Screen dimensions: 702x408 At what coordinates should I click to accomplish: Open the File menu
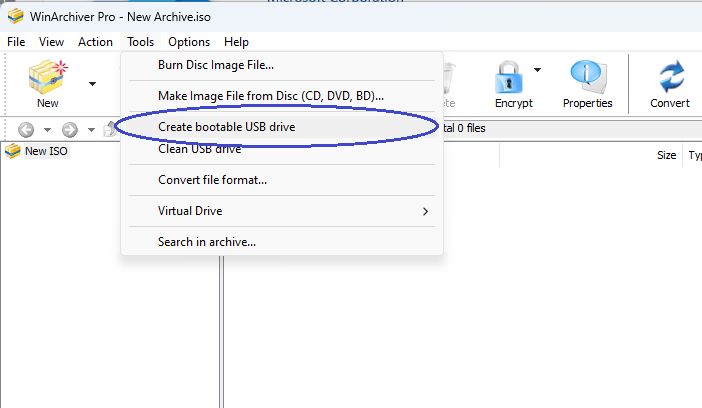point(16,42)
